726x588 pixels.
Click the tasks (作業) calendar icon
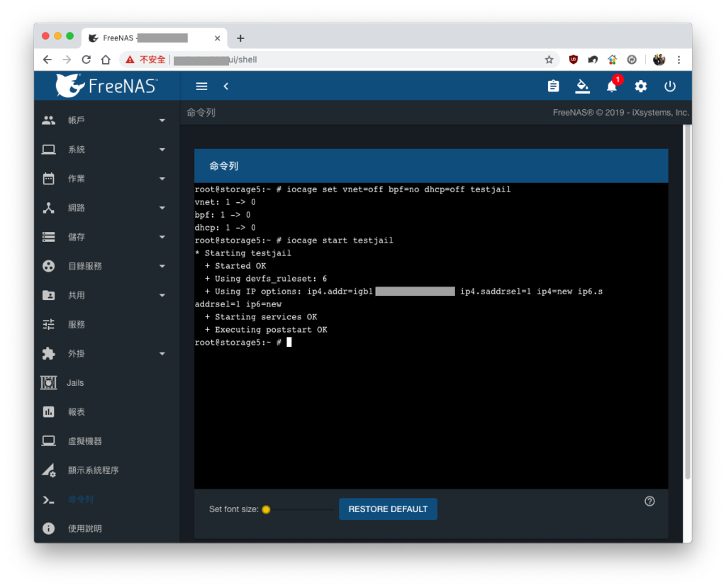click(49, 179)
